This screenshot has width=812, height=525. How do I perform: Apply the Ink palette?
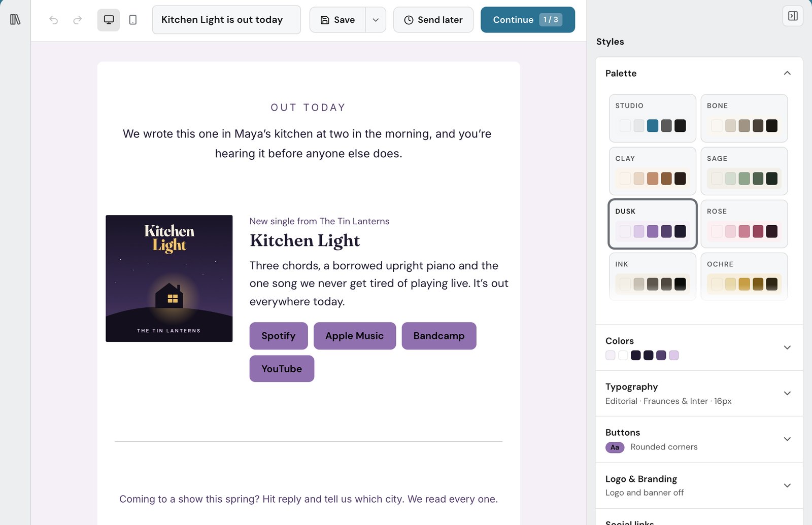coord(653,276)
